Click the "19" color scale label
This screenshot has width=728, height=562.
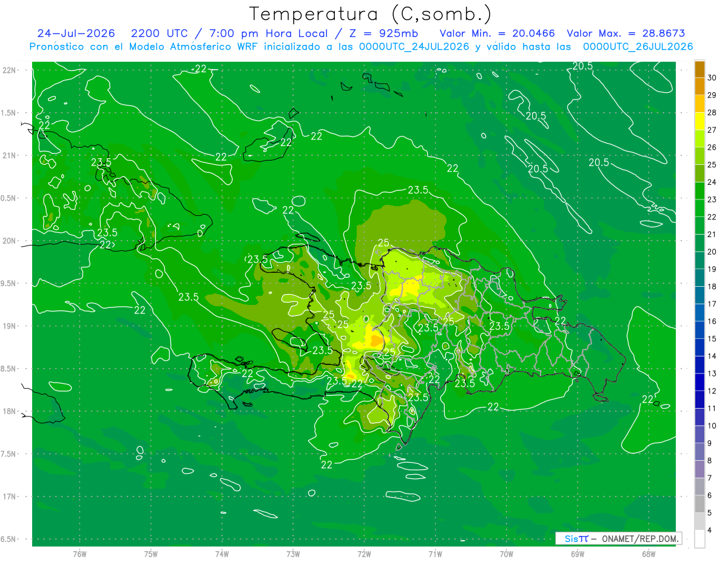[x=712, y=269]
